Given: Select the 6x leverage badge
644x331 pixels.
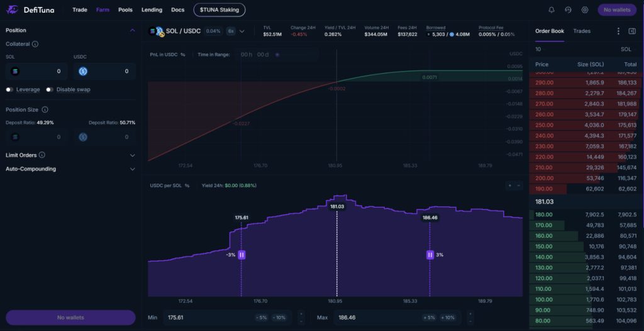Looking at the screenshot, I should click(x=231, y=31).
